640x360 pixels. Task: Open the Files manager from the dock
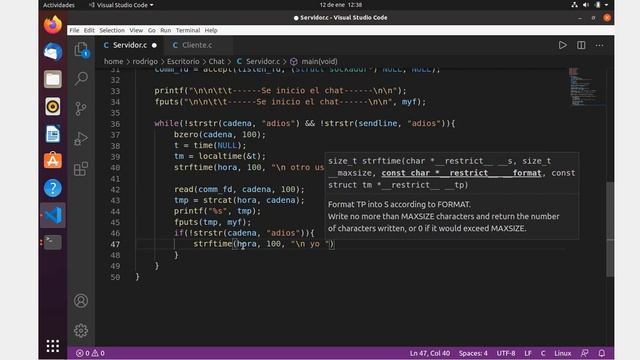coord(53,79)
